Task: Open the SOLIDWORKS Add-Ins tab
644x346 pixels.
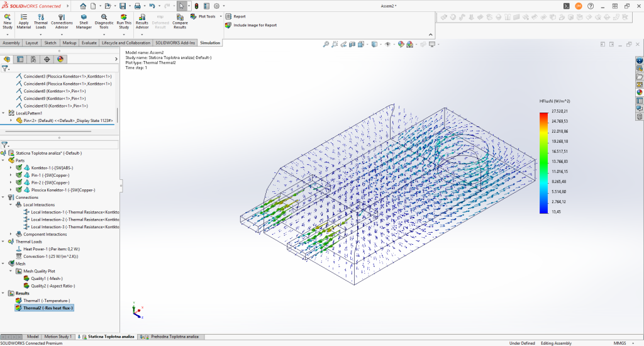Action: pos(175,43)
